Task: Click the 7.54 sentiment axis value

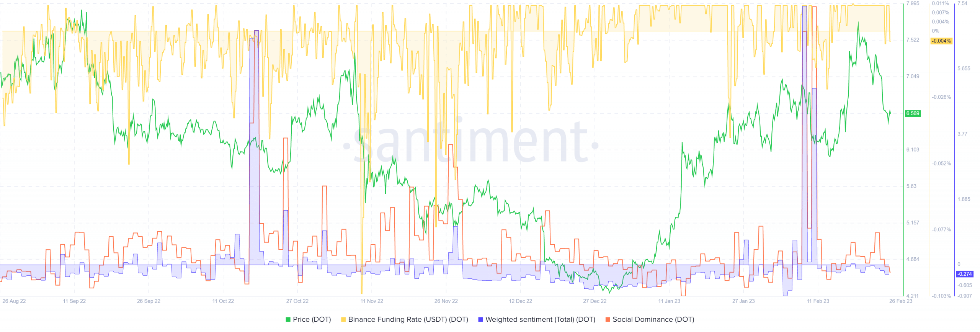Action: click(962, 3)
